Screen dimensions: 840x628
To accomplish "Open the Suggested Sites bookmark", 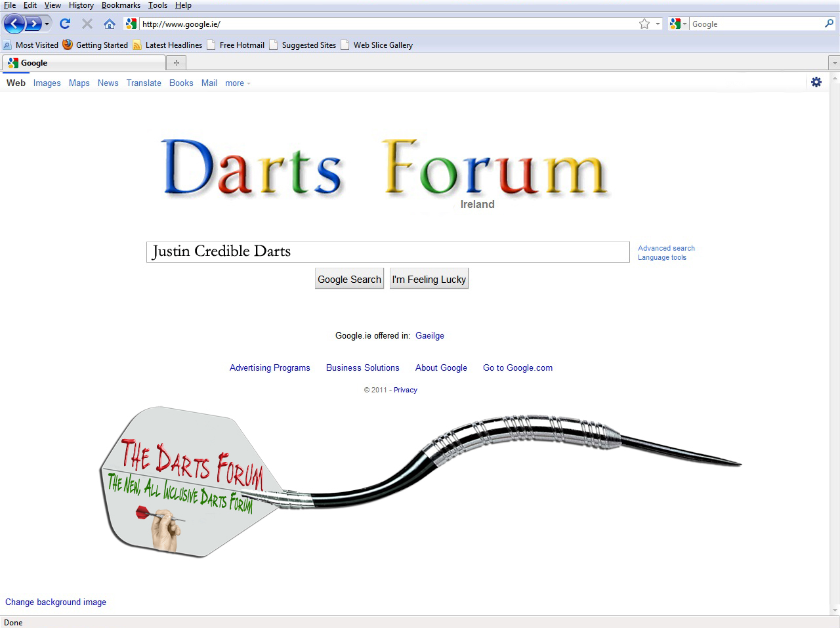I will coord(303,45).
